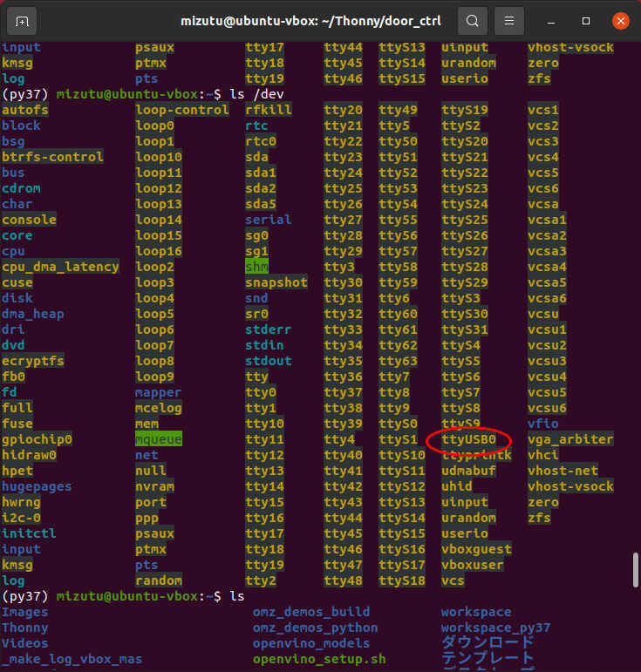Close the terminal window
The height and width of the screenshot is (672, 641).
coord(618,20)
